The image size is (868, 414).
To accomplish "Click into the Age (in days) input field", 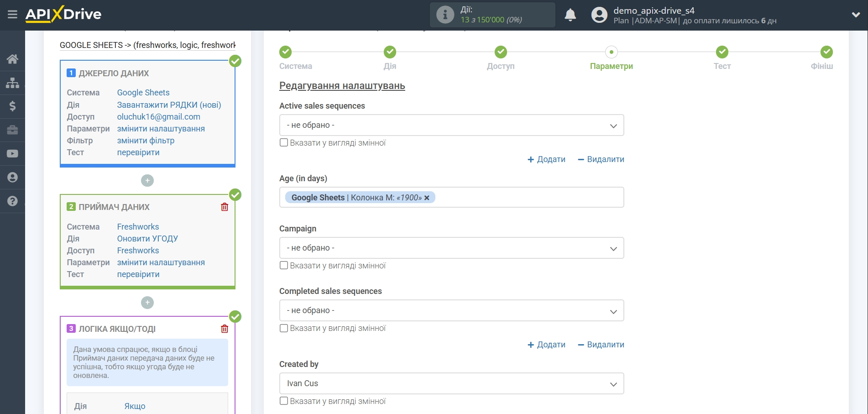I will point(525,198).
